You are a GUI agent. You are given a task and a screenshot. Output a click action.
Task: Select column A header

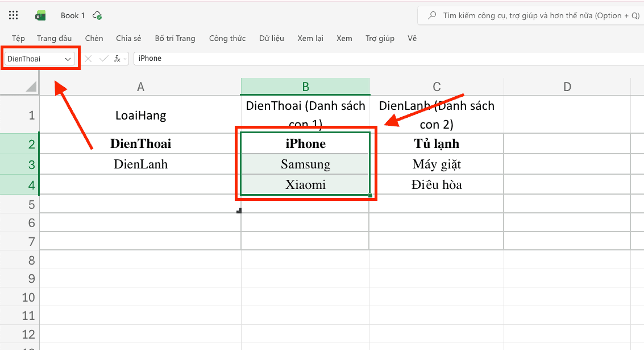[x=140, y=87]
